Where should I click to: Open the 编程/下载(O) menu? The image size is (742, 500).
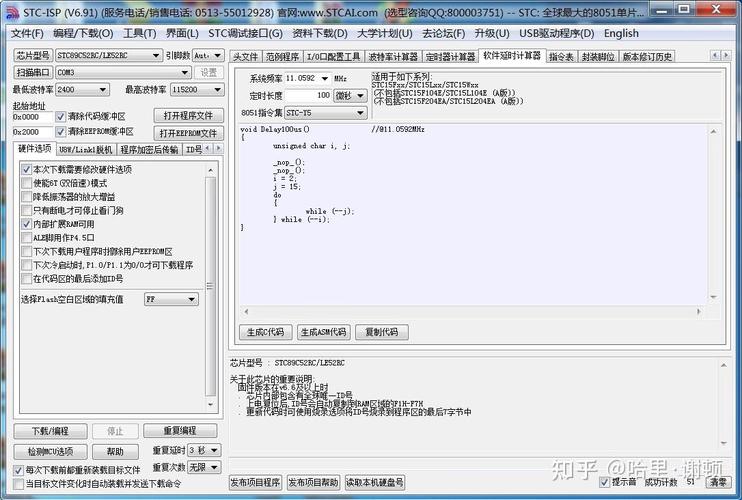83,34
